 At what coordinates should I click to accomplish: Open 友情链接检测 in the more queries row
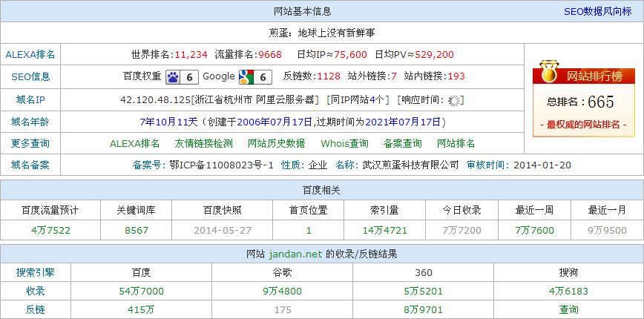pos(203,143)
